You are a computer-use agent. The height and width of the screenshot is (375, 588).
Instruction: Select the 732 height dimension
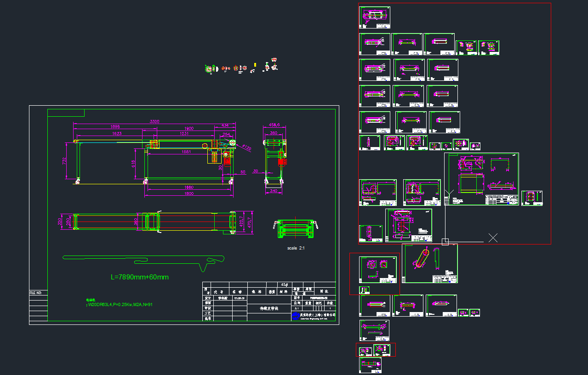pos(65,161)
